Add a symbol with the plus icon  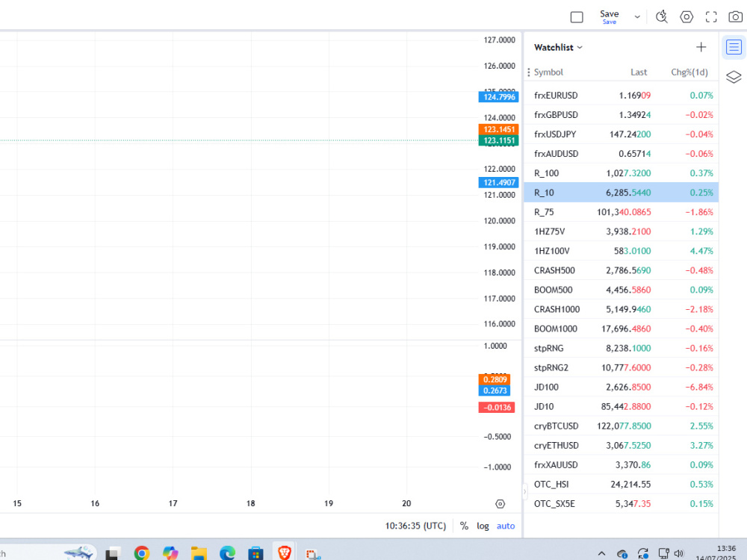tap(701, 47)
